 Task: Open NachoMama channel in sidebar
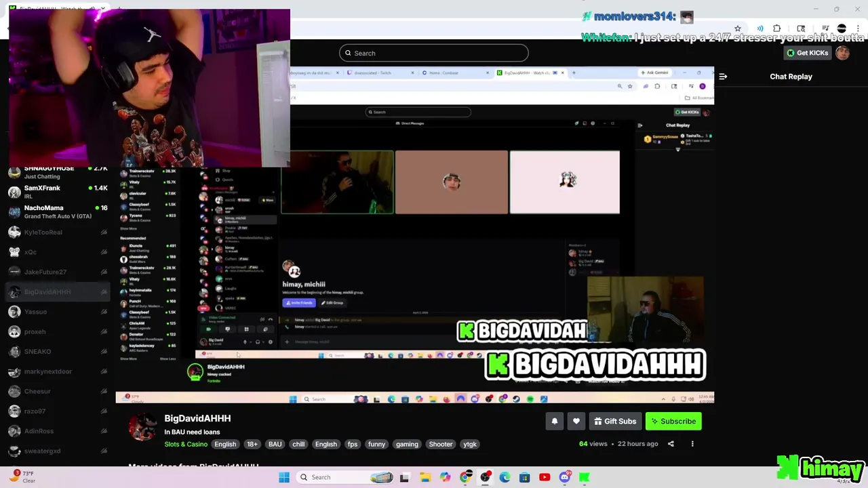point(58,212)
